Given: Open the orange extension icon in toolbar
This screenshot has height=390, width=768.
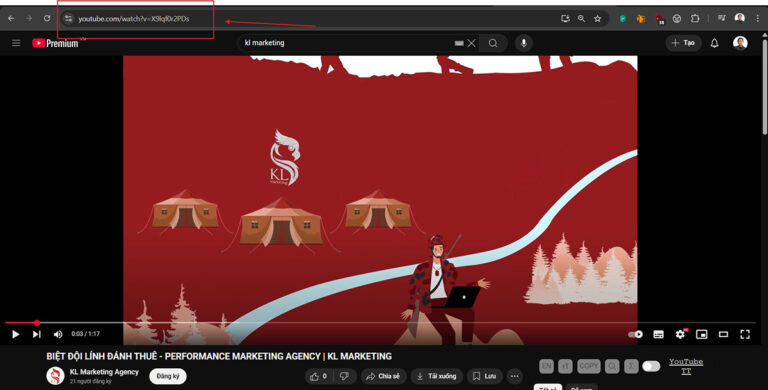Looking at the screenshot, I should click(641, 19).
